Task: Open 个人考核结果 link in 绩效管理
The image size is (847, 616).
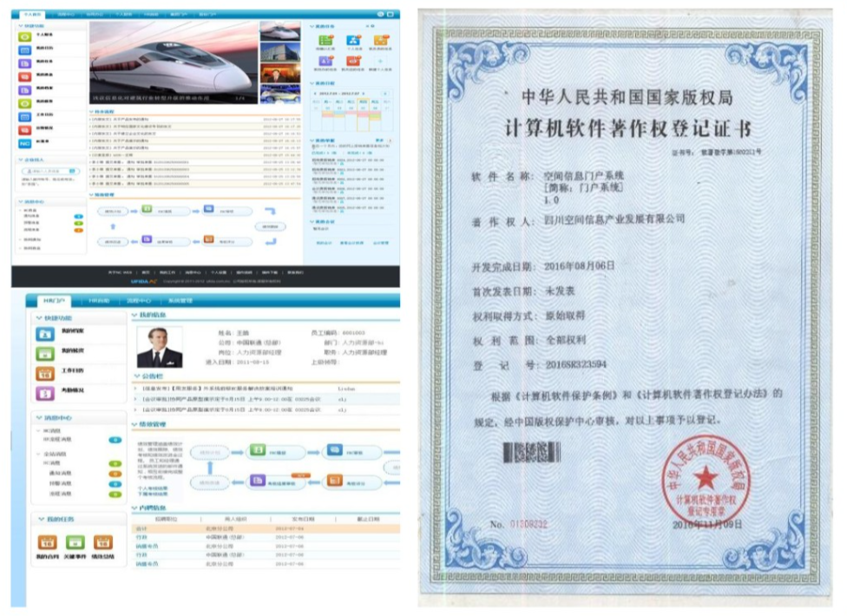Action: pos(152,488)
